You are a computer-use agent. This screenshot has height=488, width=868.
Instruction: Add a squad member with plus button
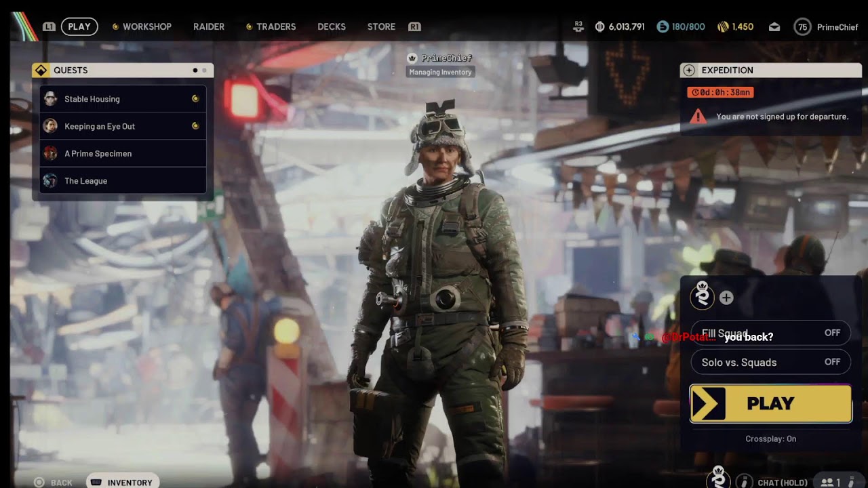pos(726,298)
